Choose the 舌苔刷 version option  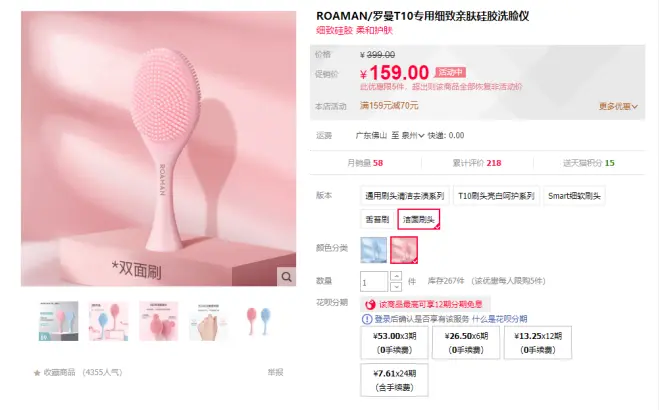(377, 219)
